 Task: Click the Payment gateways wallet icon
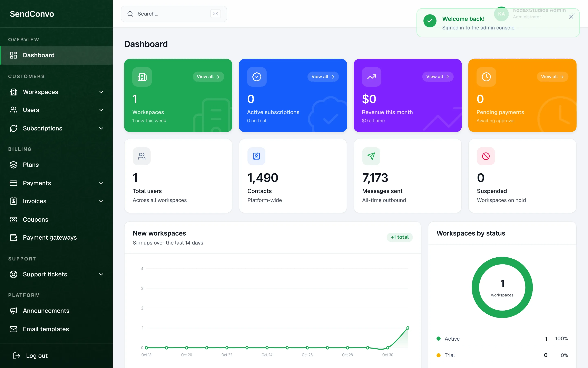point(13,238)
